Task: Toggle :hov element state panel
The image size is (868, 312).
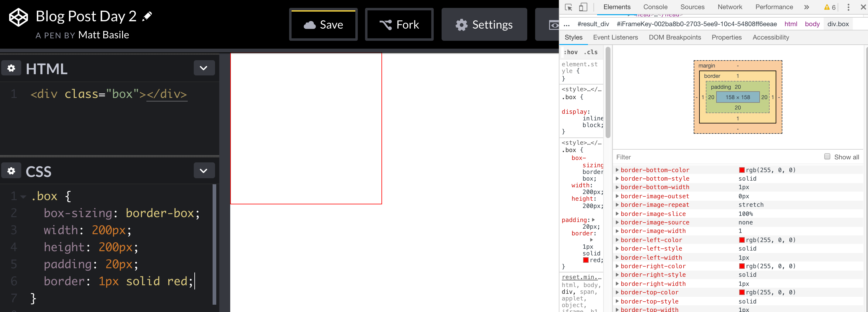Action: click(x=571, y=52)
